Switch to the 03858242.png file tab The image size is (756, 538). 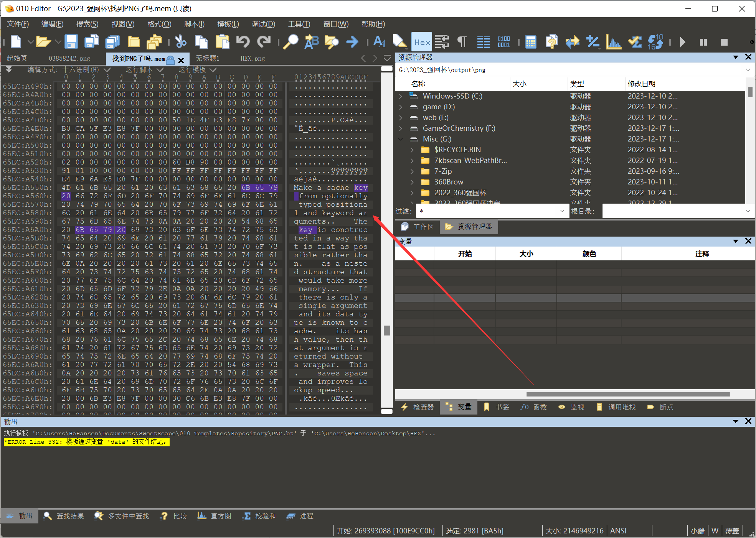[69, 58]
